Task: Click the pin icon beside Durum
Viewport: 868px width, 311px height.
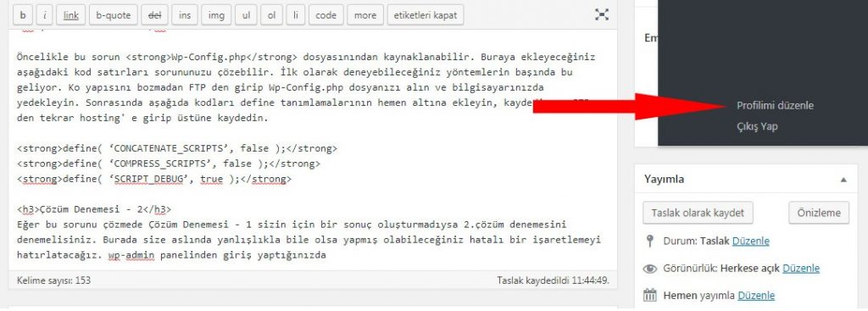Action: click(650, 242)
